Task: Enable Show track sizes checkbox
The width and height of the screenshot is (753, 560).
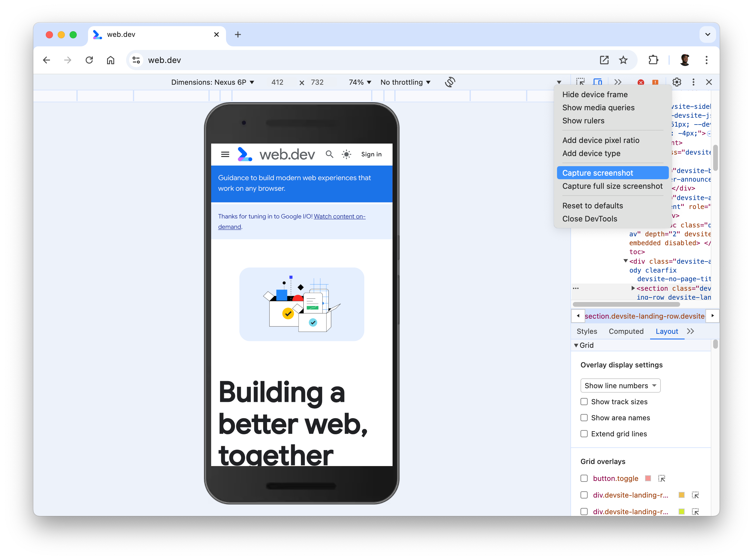Action: click(583, 402)
